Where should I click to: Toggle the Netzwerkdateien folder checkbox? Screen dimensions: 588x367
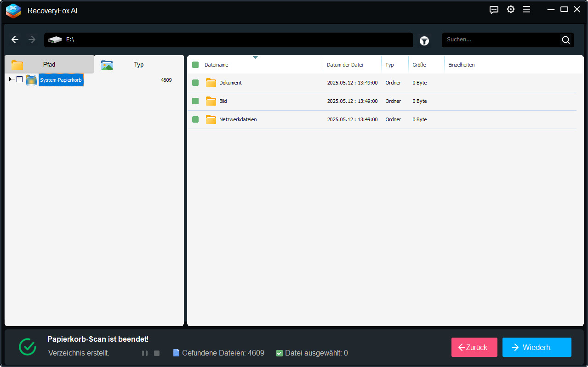pos(195,119)
